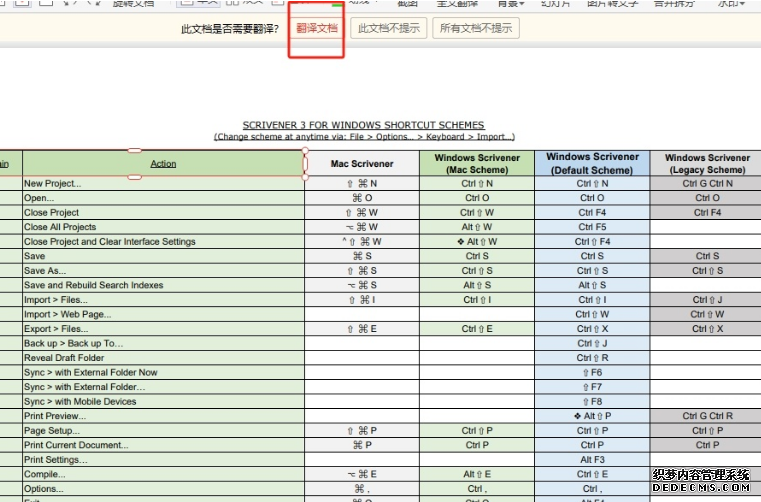Viewport: 761px width, 502px height.
Task: Click Mac Scheme 'Alt W' shortcut for Clear Interface Settings
Action: pyautogui.click(x=477, y=242)
